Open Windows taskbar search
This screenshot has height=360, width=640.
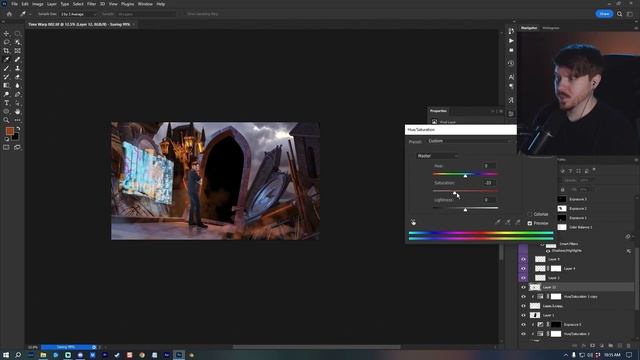(x=18, y=355)
